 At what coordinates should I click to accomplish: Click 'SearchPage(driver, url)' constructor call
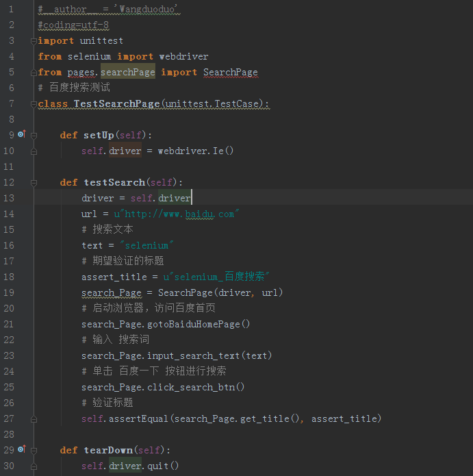[220, 293]
